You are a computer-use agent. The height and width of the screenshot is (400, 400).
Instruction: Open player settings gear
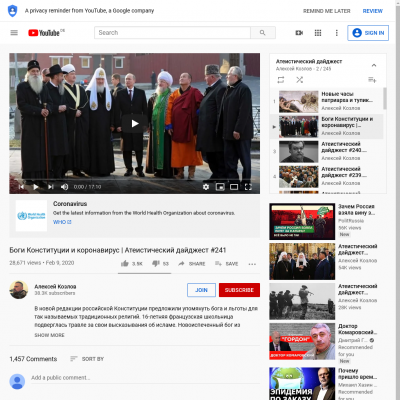point(206,187)
